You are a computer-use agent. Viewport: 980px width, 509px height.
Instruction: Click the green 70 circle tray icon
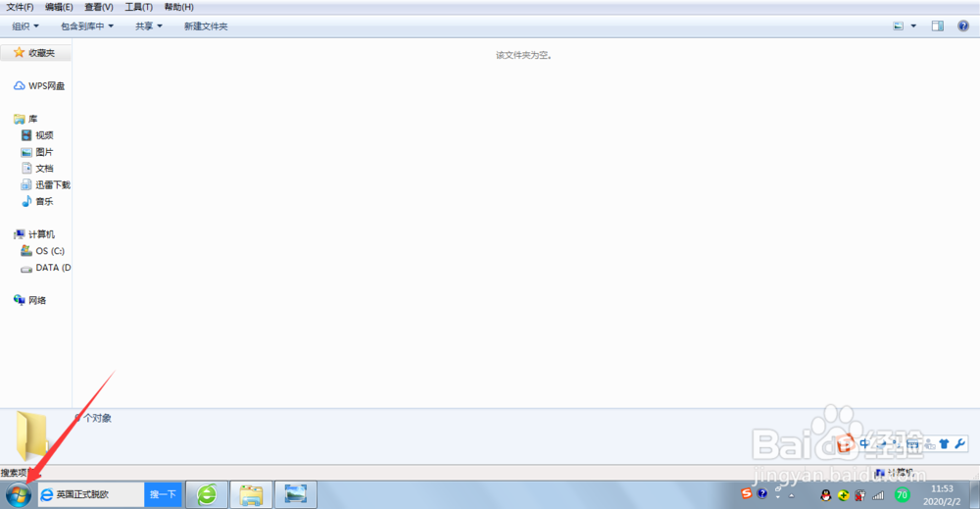(x=902, y=495)
